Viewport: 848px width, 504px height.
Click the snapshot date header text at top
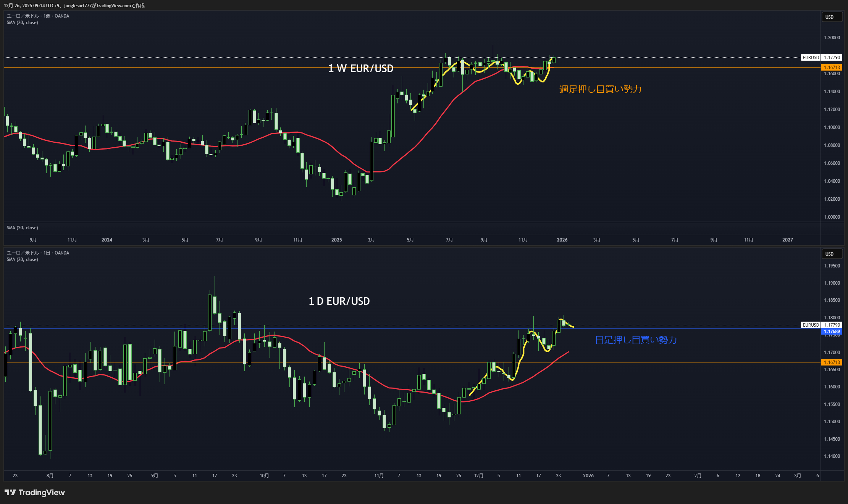click(74, 5)
